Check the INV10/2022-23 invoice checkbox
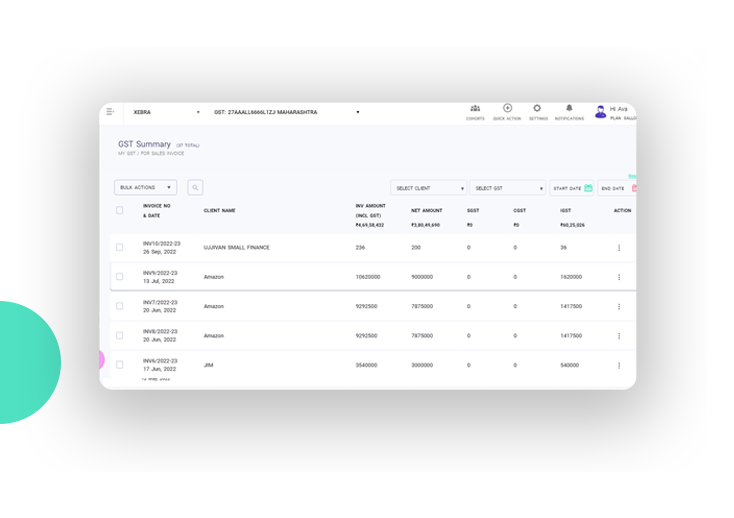The height and width of the screenshot is (518, 734). click(x=120, y=248)
